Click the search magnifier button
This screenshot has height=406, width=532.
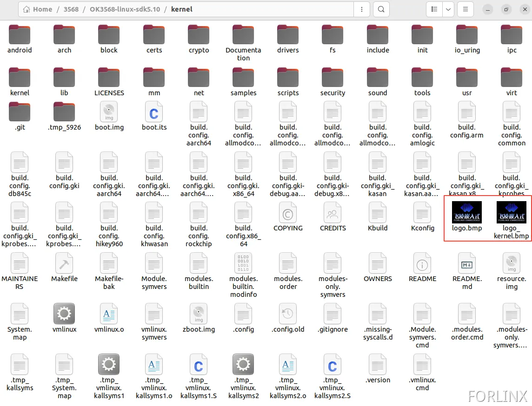pos(381,9)
